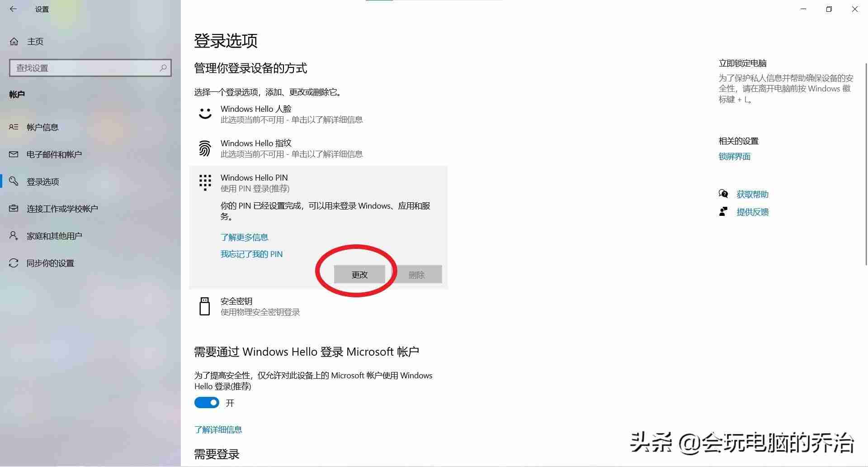Click the back arrow in Settings title bar

13,9
